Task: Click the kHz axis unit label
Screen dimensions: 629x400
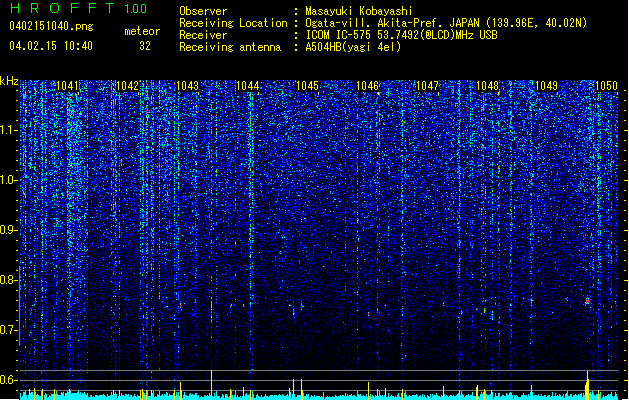Action: (9, 81)
